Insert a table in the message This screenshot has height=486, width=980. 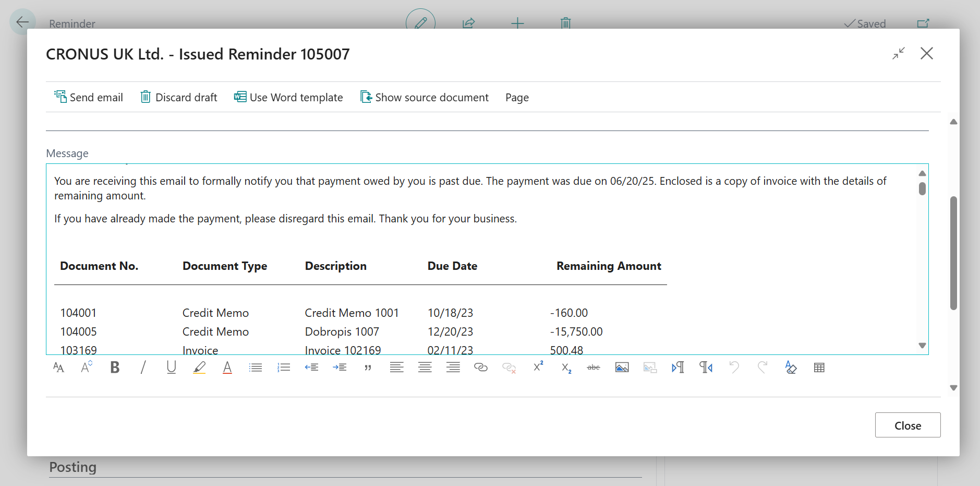tap(819, 368)
